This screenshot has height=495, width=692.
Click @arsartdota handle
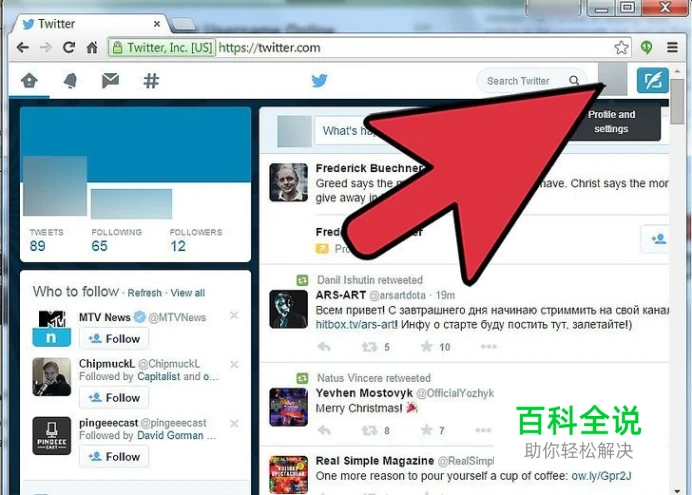pyautogui.click(x=397, y=295)
